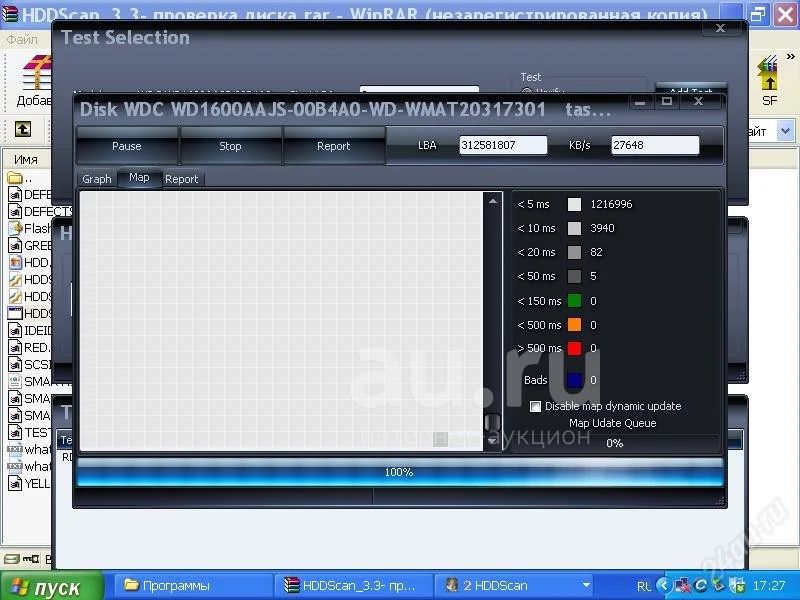
Task: Select the SCSI file icon in the list
Action: [15, 364]
